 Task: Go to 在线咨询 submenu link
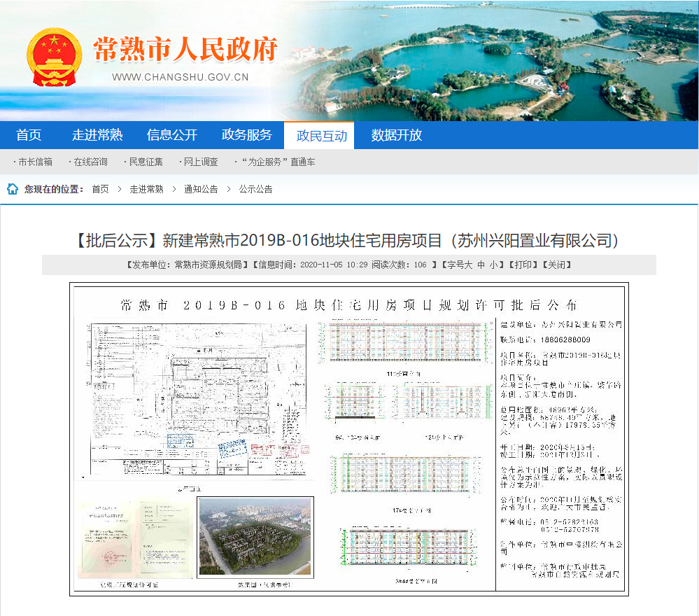pos(90,162)
